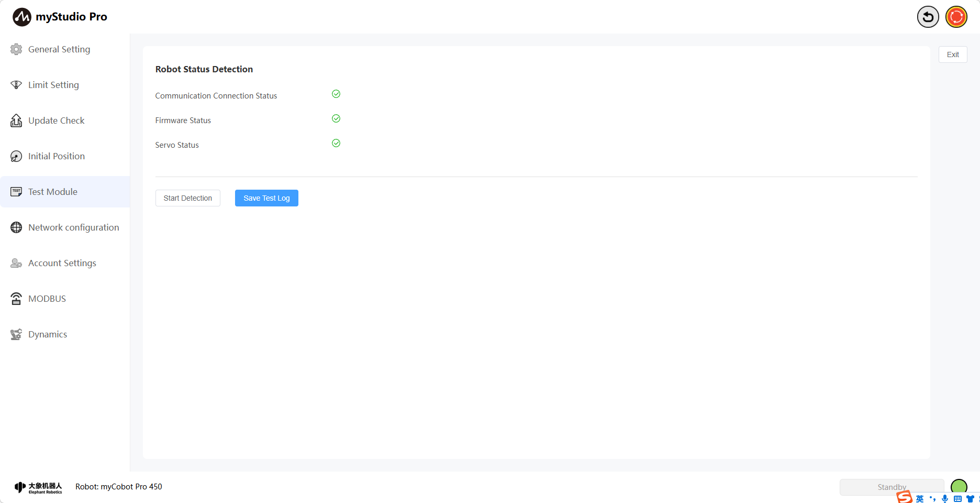
Task: Click the Limit Setting sidebar icon
Action: [x=16, y=85]
